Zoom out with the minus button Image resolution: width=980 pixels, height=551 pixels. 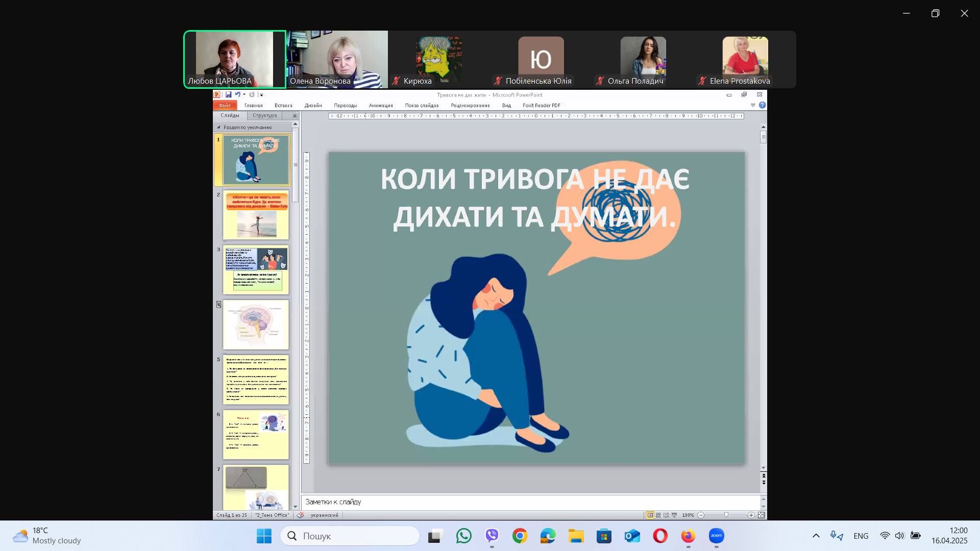point(701,515)
